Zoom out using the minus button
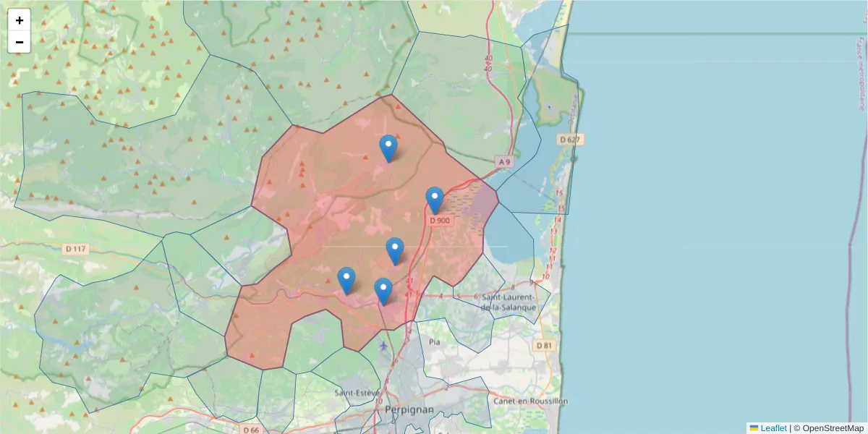Screen dimensions: 868x434 [x=19, y=41]
